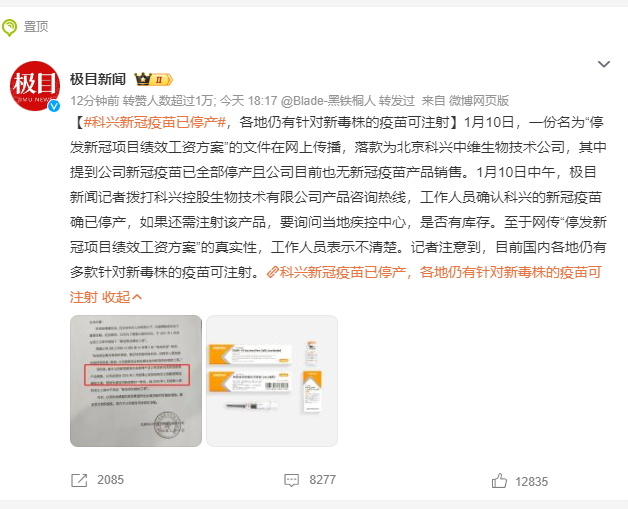Image resolution: width=628 pixels, height=509 pixels.
Task: Click the blue verified checkmark badge
Action: [54, 106]
